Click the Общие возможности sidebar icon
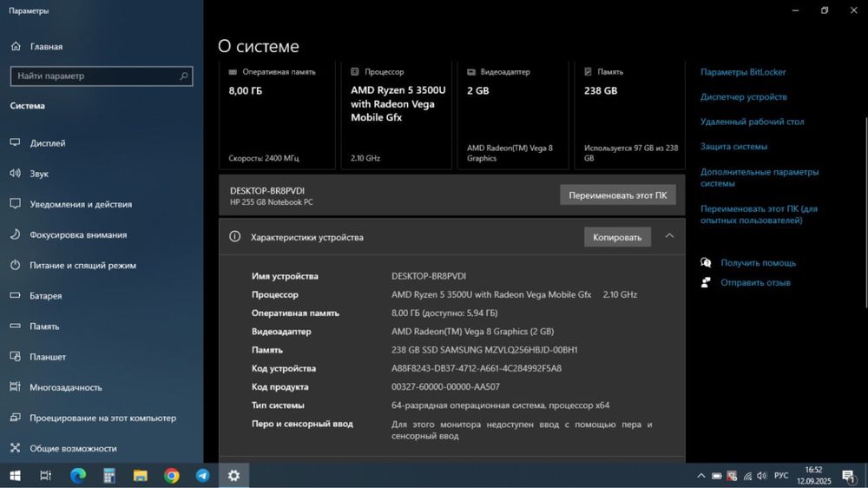The image size is (868, 488). point(15,447)
